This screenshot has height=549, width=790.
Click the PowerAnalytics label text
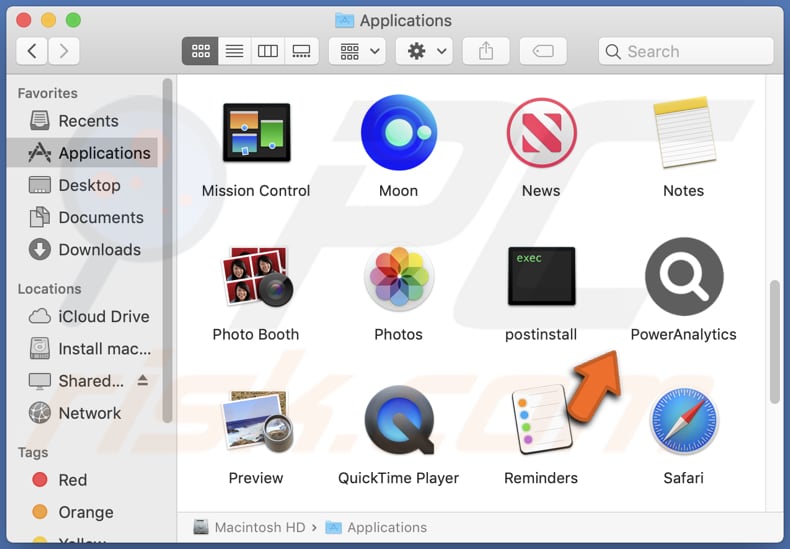(x=684, y=334)
